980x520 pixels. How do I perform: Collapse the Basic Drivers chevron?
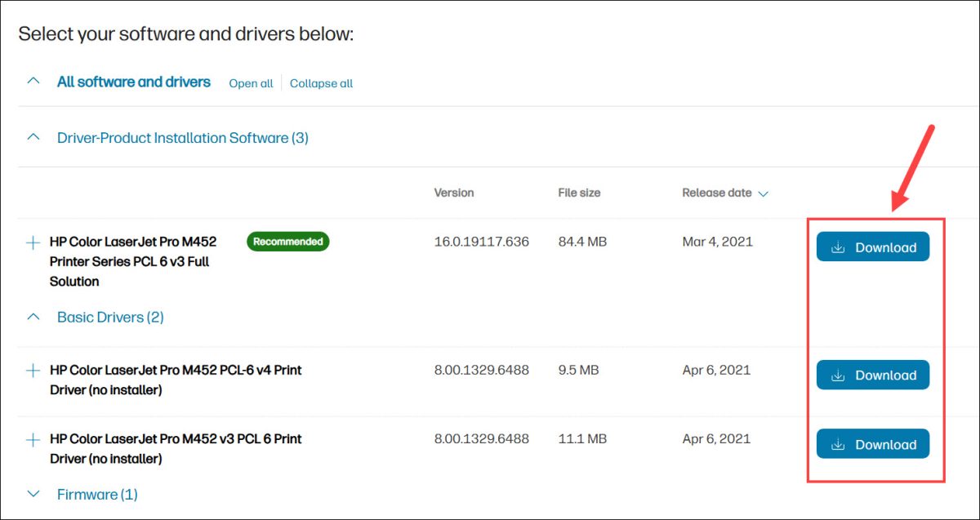(33, 317)
